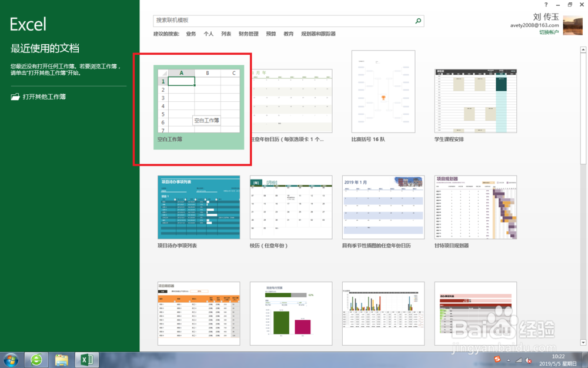Click the taskbar clock 10:22
Viewport: 588px width, 368px height.
[558, 356]
